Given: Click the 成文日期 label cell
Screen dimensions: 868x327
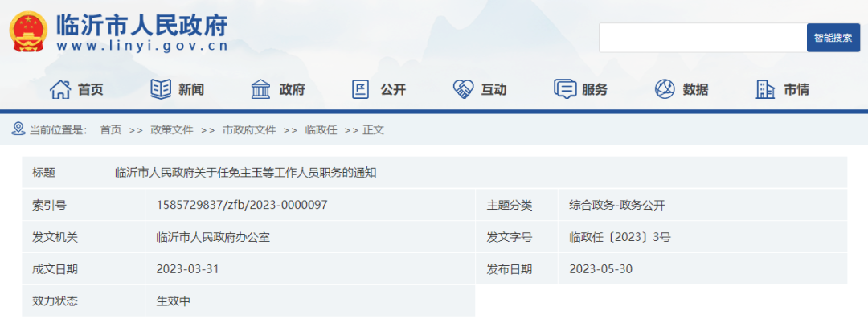Looking at the screenshot, I should pos(84,269).
